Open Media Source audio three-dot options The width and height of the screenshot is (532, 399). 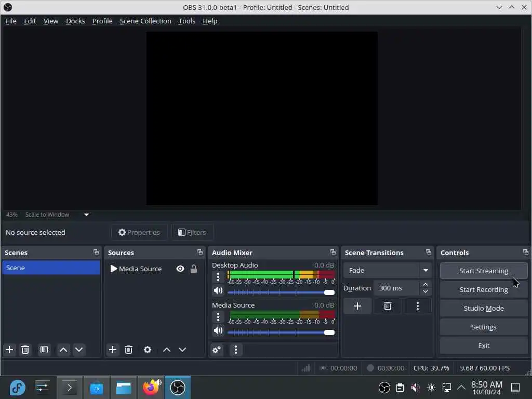coord(218,317)
